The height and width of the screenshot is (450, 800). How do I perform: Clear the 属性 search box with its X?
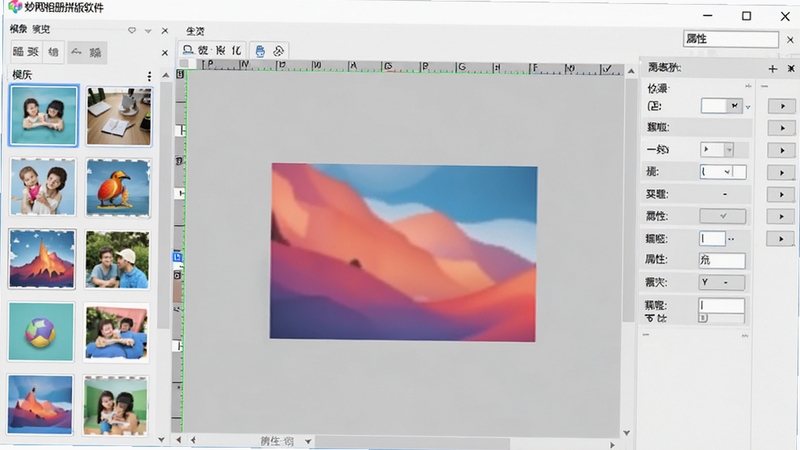790,39
